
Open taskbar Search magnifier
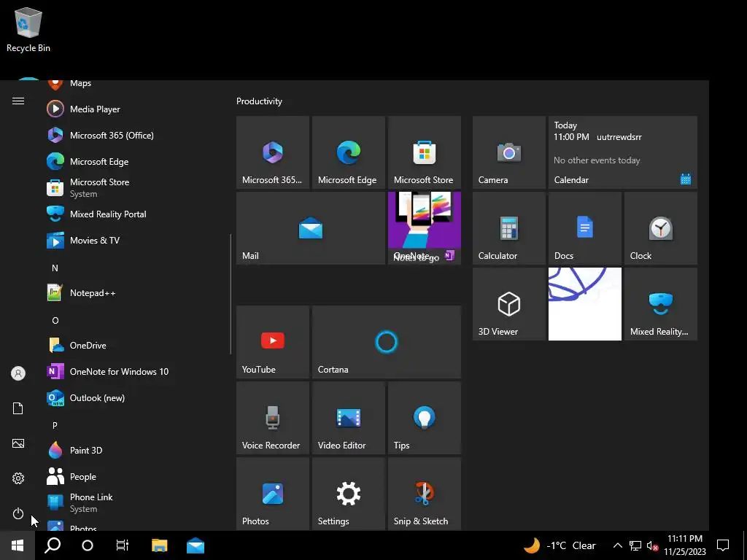pos(53,545)
